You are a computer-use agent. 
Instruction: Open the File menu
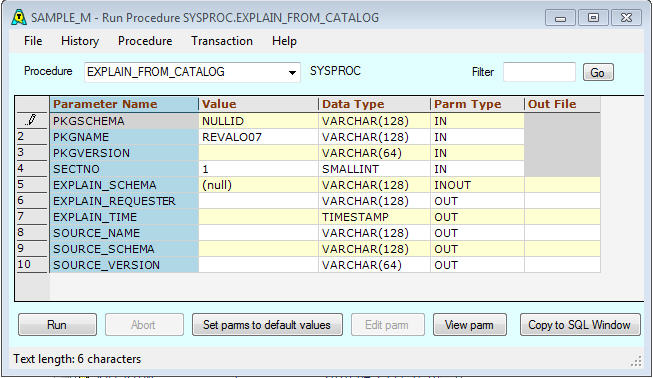click(33, 41)
